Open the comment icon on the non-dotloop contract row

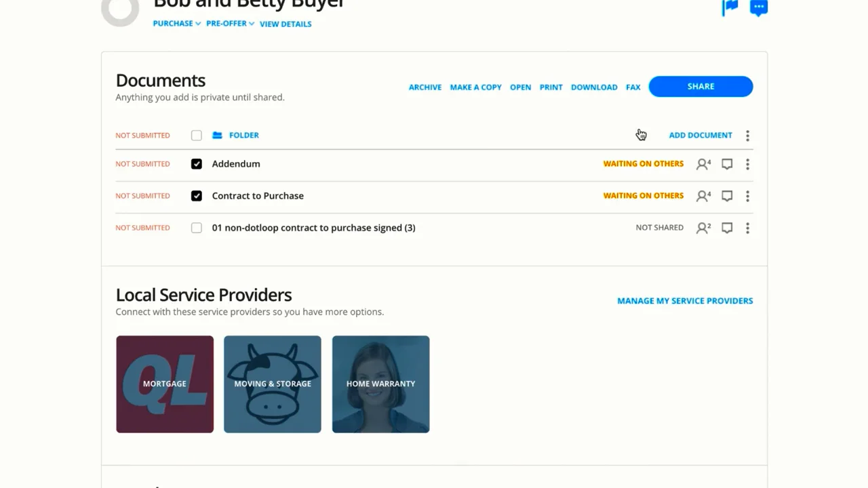[727, 228]
